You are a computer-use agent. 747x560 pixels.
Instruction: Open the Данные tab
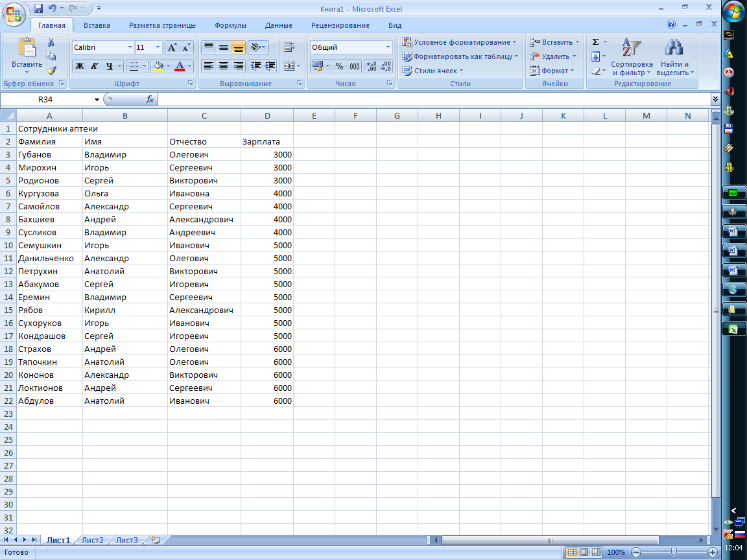(279, 25)
